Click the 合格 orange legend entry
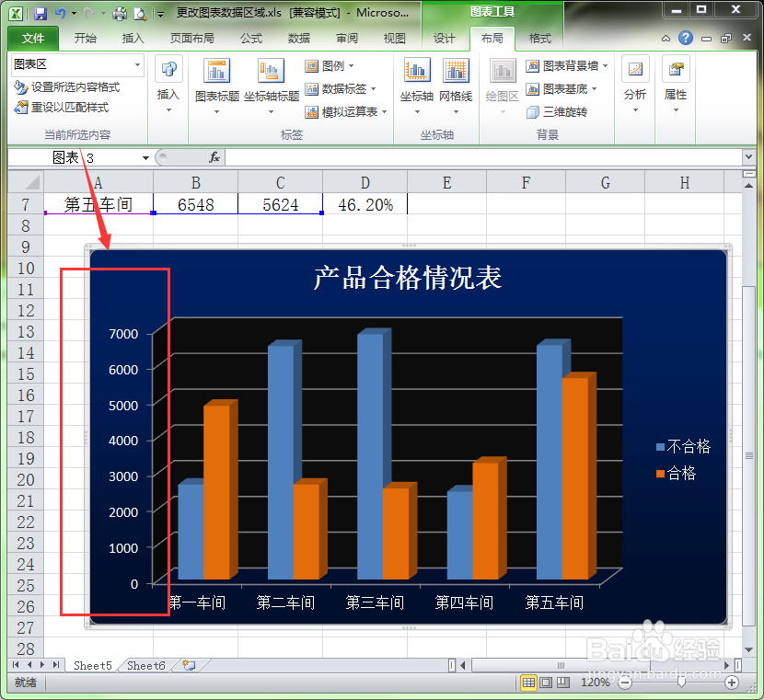 [x=677, y=473]
